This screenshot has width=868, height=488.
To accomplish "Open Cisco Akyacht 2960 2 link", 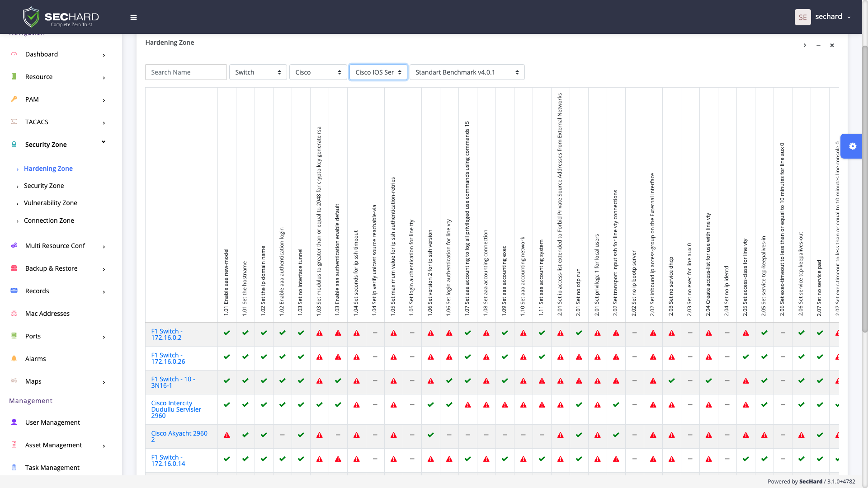I will (x=179, y=436).
